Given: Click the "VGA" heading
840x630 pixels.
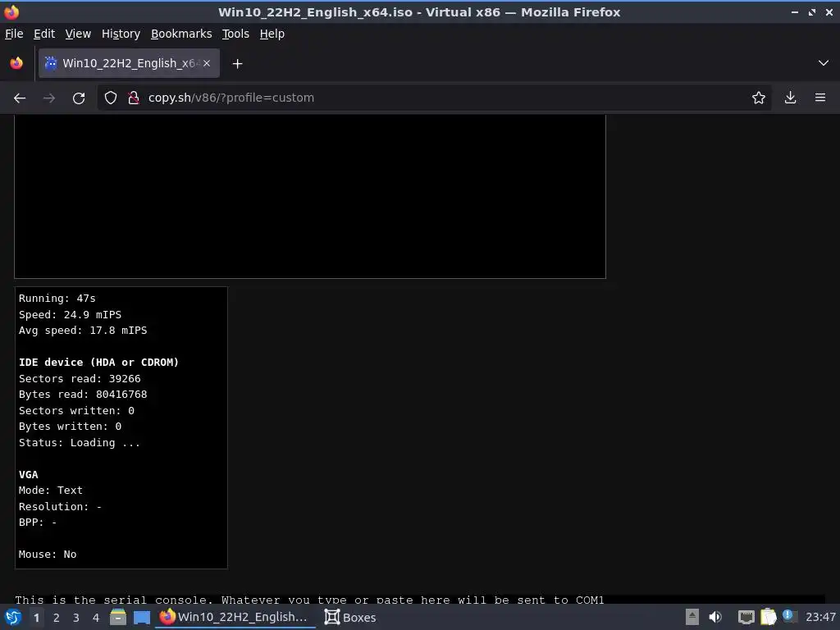Looking at the screenshot, I should (29, 475).
